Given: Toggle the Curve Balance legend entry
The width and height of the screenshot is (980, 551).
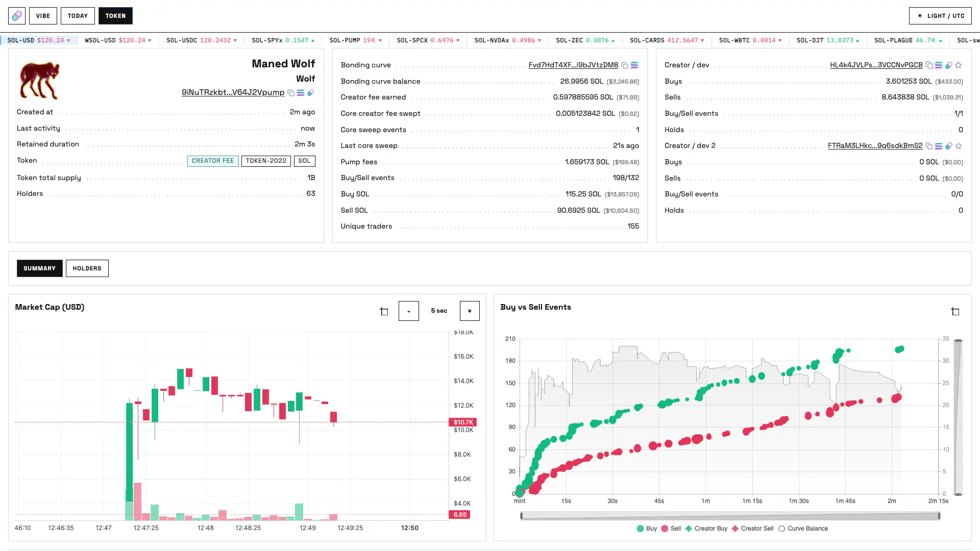Looking at the screenshot, I should point(803,529).
